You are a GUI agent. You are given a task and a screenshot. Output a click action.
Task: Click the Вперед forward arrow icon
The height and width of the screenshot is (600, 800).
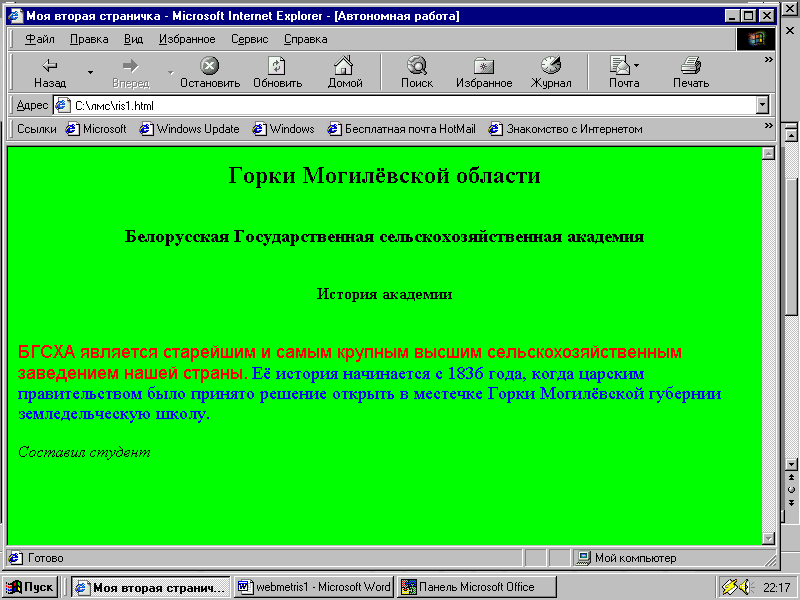coord(131,66)
